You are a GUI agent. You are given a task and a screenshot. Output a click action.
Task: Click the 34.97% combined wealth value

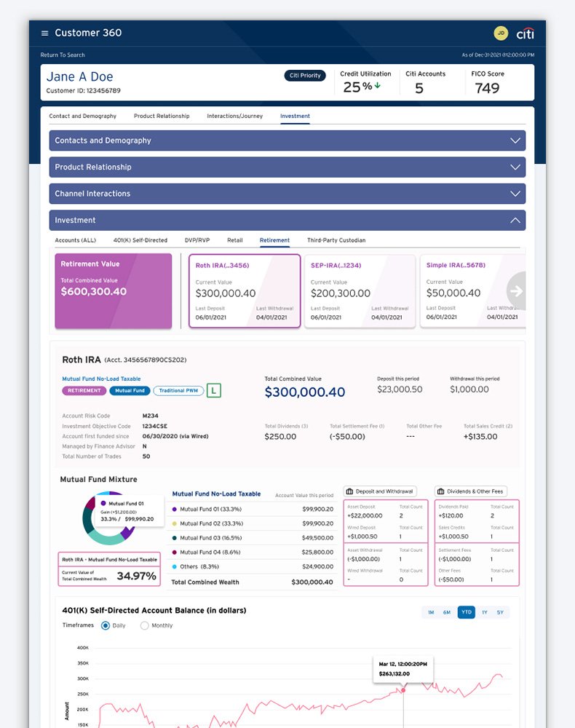[136, 576]
